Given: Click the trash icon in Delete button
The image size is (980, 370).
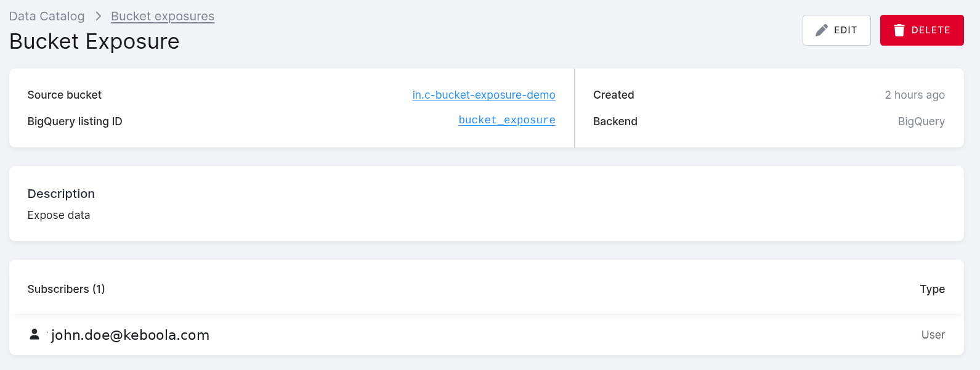Looking at the screenshot, I should pyautogui.click(x=899, y=30).
